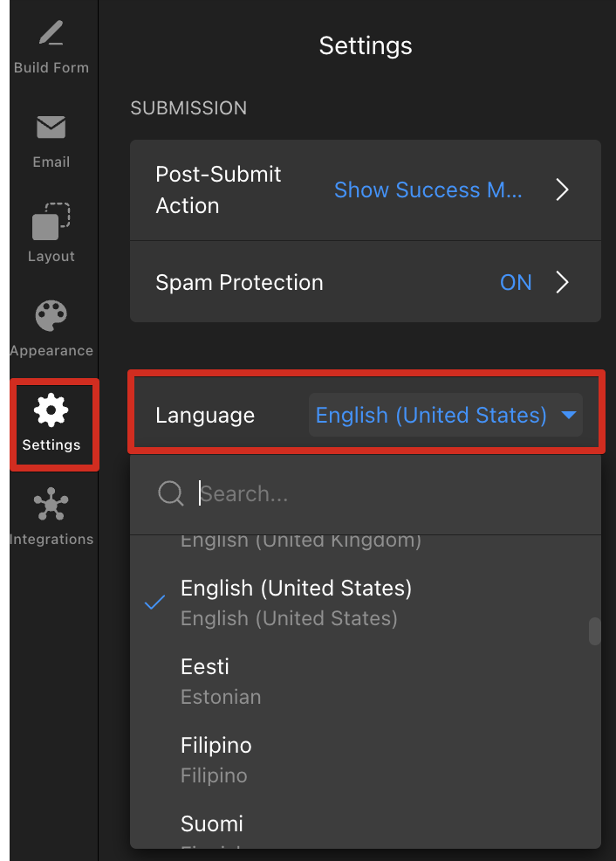Select Suomi language option
This screenshot has width=616, height=861.
pos(366,828)
